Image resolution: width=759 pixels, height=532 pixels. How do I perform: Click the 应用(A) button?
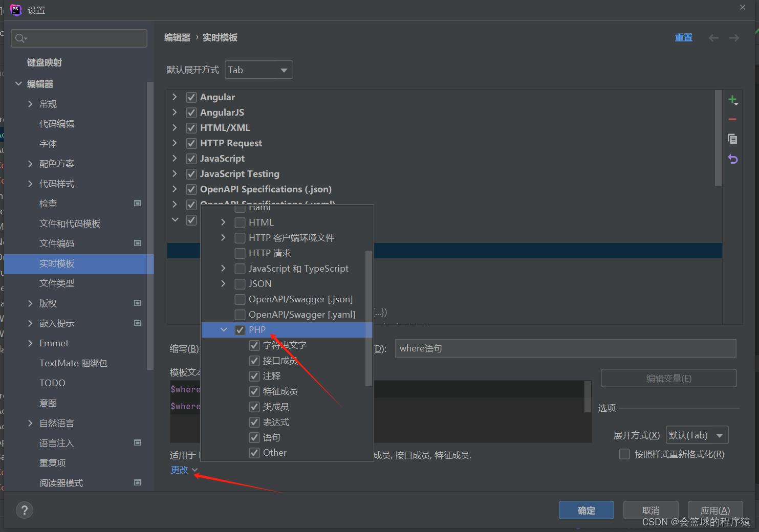point(715,510)
